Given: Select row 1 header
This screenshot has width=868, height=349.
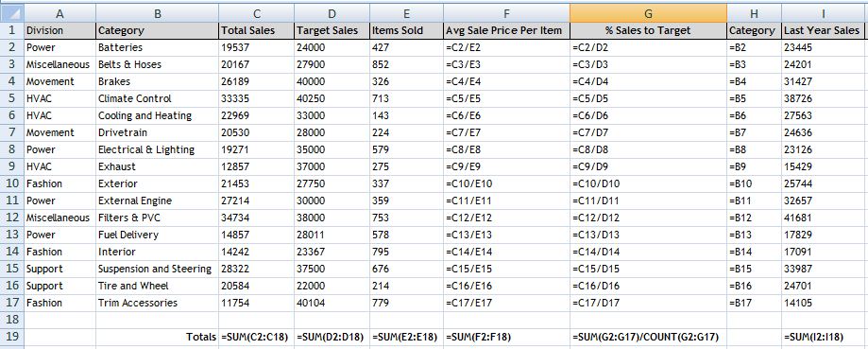Looking at the screenshot, I should (12, 30).
